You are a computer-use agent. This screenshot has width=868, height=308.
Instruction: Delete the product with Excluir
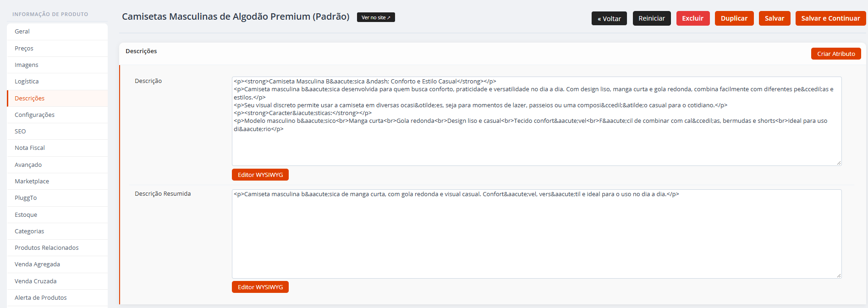click(x=693, y=18)
